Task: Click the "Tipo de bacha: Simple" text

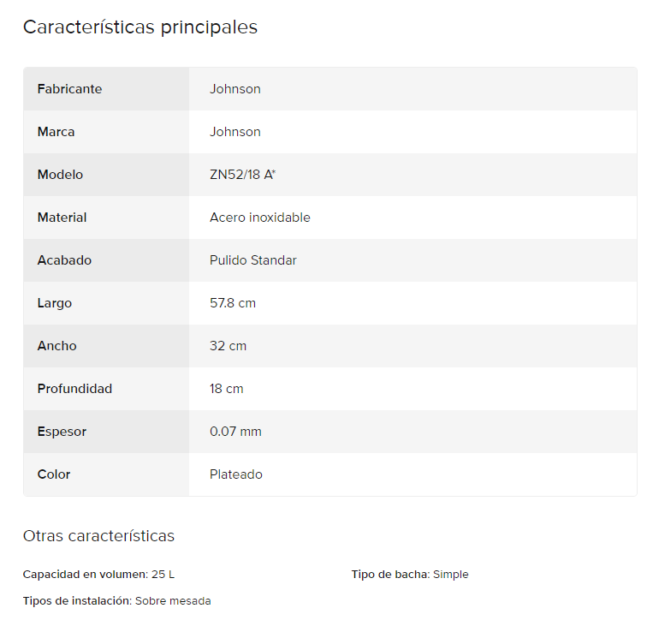Action: [x=410, y=575]
